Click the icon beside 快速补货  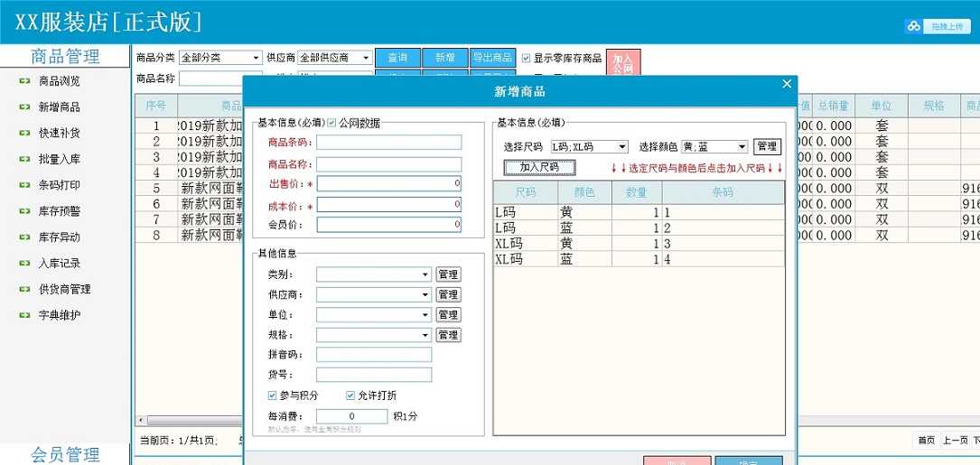tap(24, 133)
